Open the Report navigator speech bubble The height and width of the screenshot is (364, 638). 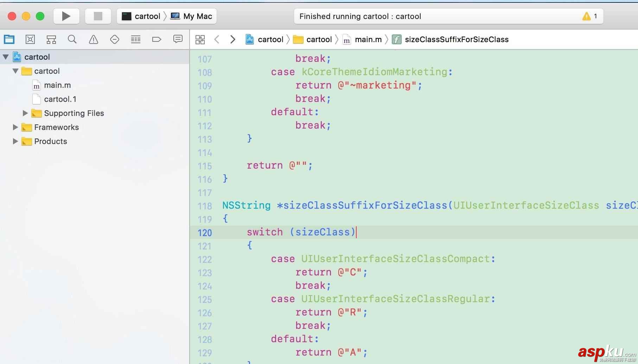(178, 39)
